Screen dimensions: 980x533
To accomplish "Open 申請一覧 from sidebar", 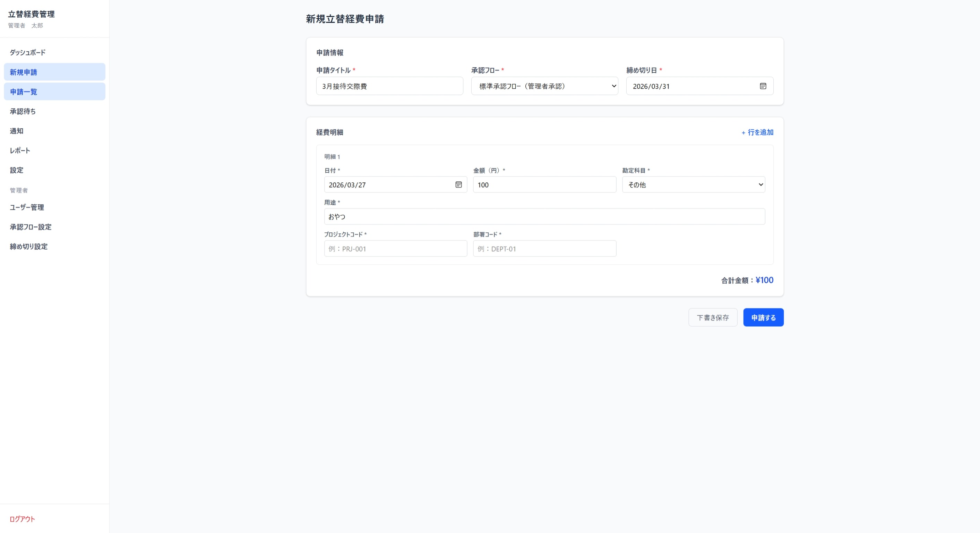I will (24, 92).
